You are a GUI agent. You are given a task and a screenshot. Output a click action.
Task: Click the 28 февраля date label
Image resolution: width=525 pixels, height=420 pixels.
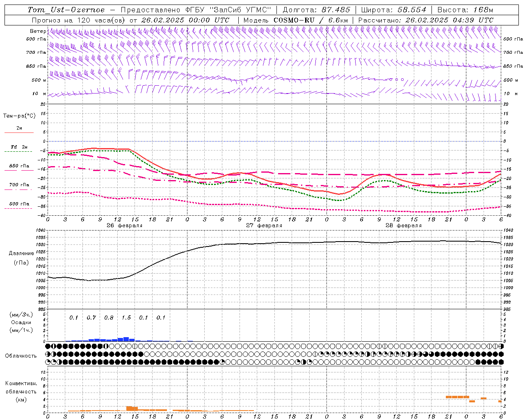(404, 226)
